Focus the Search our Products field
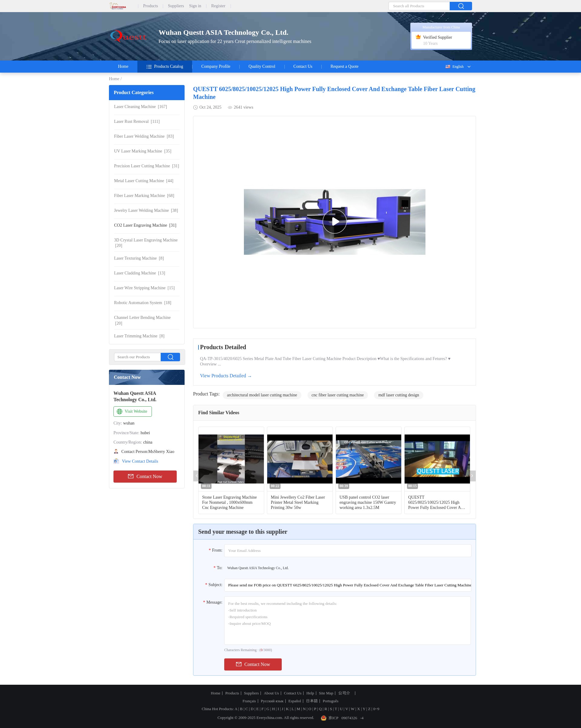Viewport: 581px width, 728px height. click(x=137, y=357)
